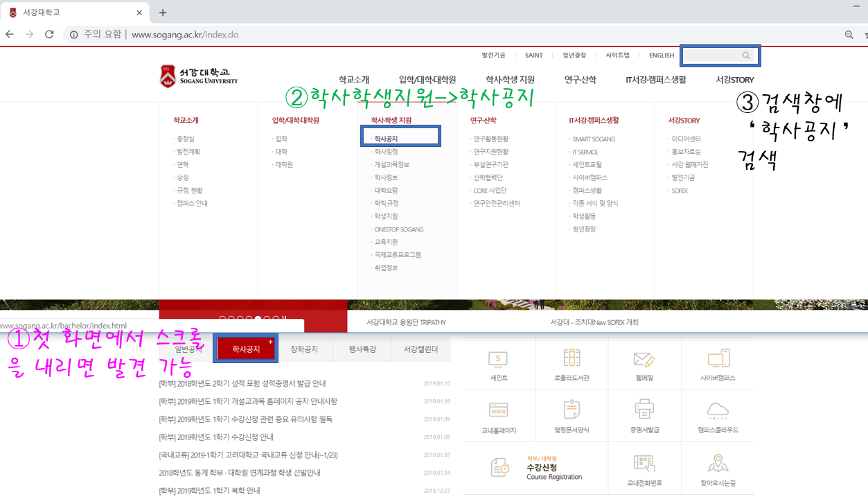Select SMART SOGANG in the menu
Image resolution: width=868 pixels, height=499 pixels.
(593, 139)
